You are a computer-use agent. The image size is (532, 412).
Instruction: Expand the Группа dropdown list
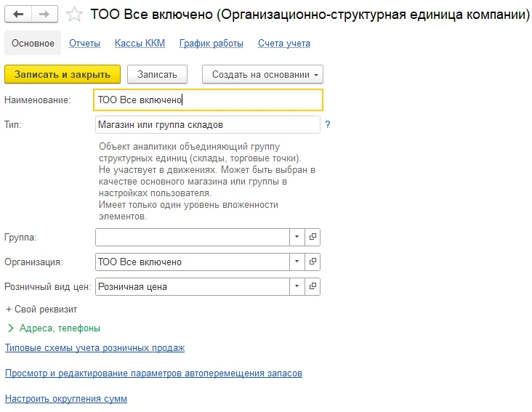pos(297,237)
